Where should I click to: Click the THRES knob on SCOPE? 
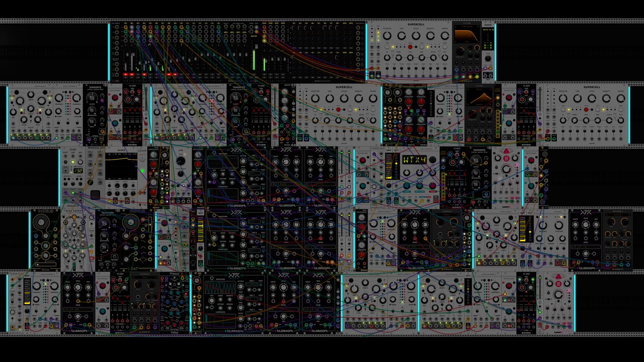133,194
